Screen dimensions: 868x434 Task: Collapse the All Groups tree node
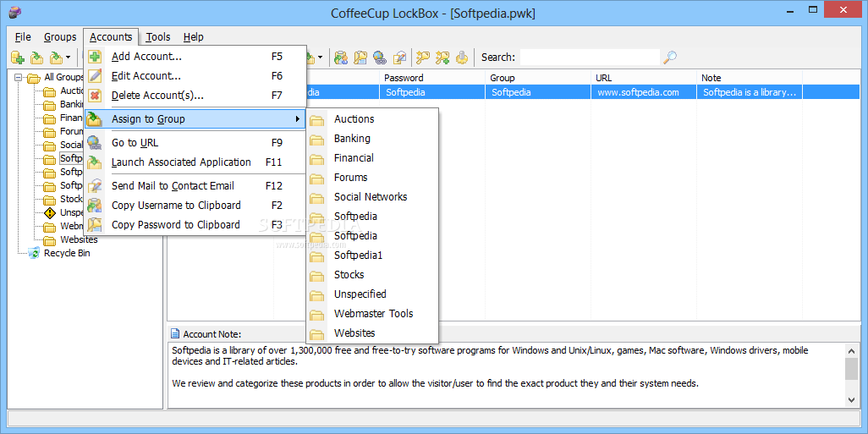tap(19, 78)
